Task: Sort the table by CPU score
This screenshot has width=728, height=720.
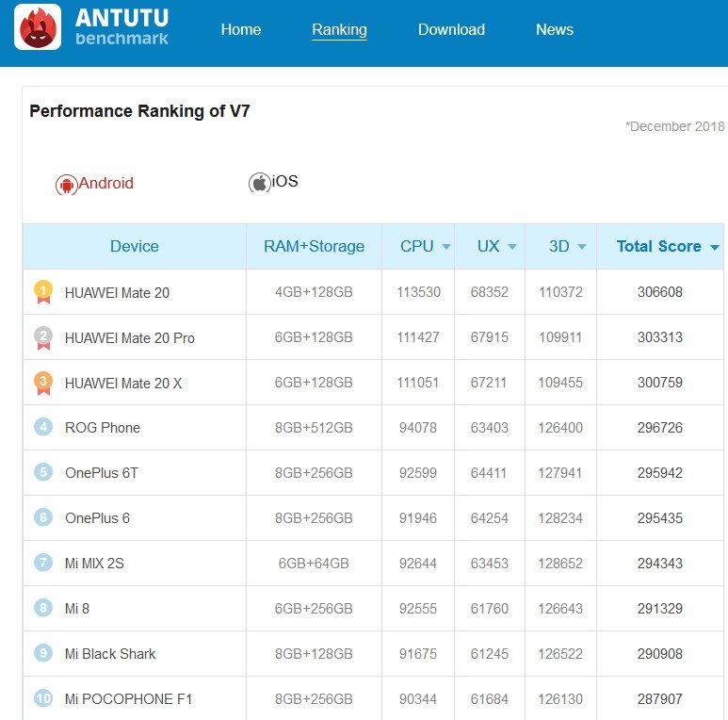Action: pos(425,246)
